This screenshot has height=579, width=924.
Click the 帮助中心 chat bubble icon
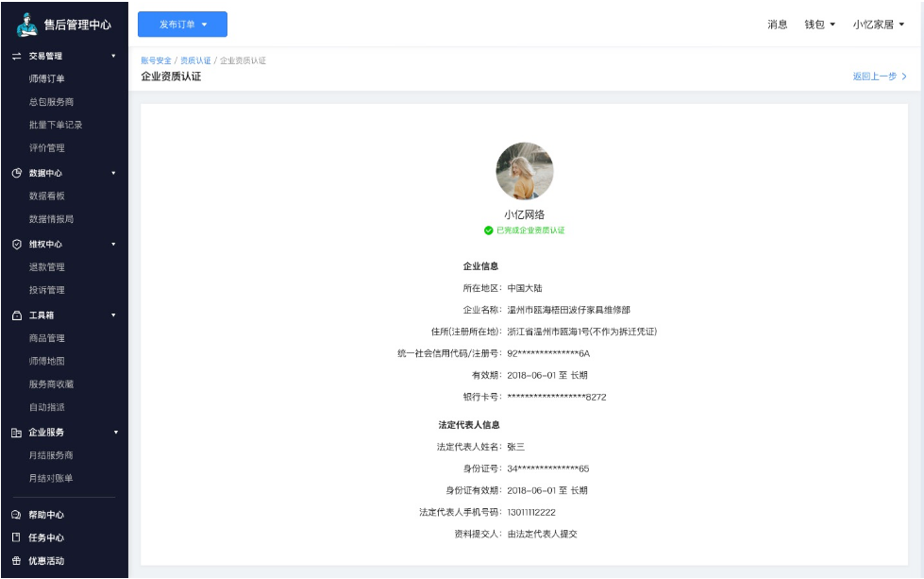(16, 515)
